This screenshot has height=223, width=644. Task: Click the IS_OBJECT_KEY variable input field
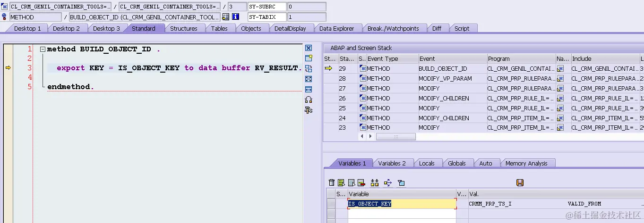[402, 204]
